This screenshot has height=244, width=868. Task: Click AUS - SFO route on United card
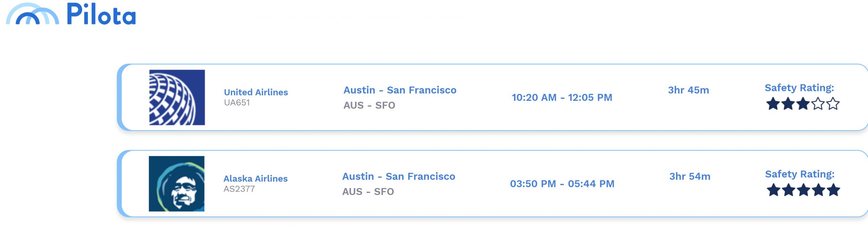[369, 105]
